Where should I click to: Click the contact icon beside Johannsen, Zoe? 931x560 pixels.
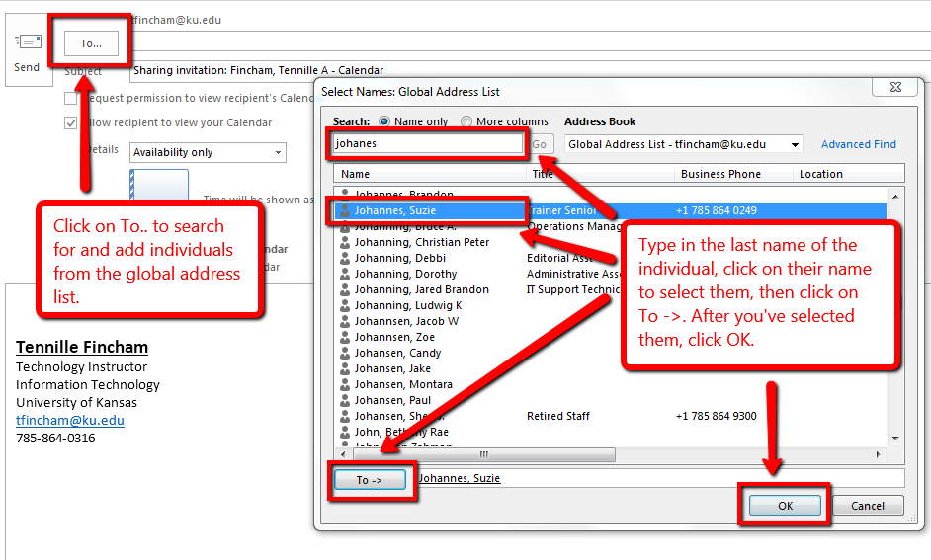[345, 337]
